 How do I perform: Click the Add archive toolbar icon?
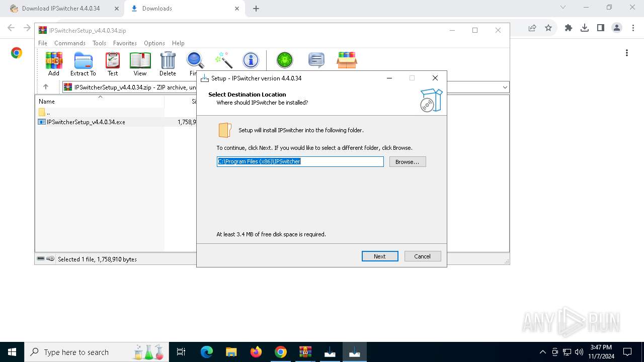click(x=54, y=64)
